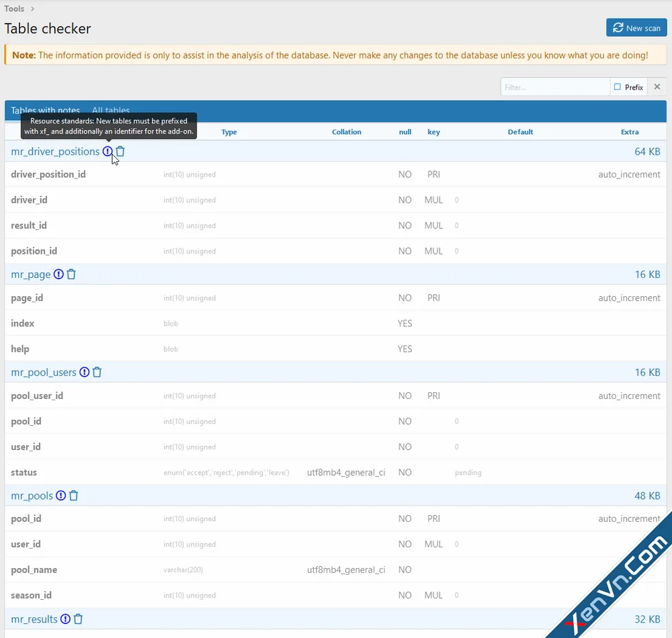Image resolution: width=672 pixels, height=638 pixels.
Task: Click the trash icon next to mr_pools
Action: pos(74,496)
